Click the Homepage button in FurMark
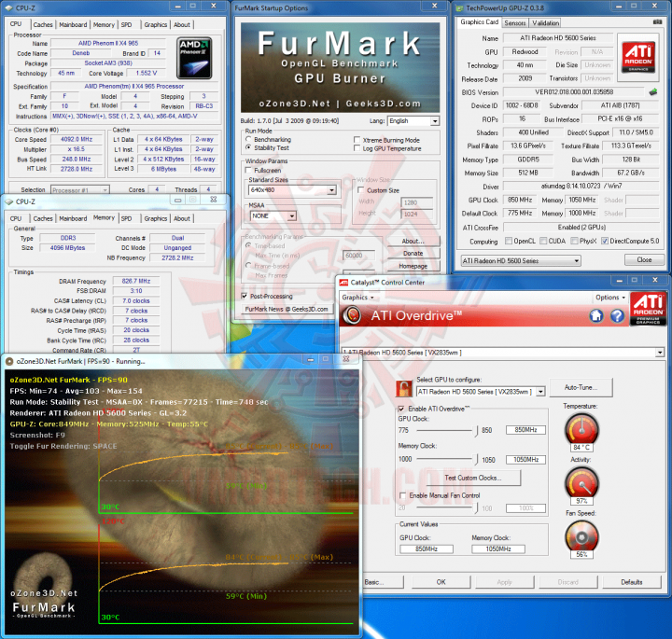The height and width of the screenshot is (639, 672). (x=413, y=266)
